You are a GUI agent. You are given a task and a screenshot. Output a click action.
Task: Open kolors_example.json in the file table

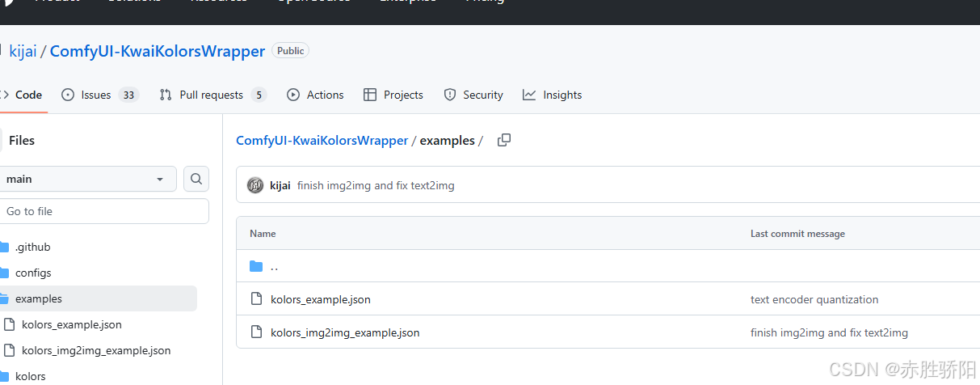pyautogui.click(x=321, y=299)
